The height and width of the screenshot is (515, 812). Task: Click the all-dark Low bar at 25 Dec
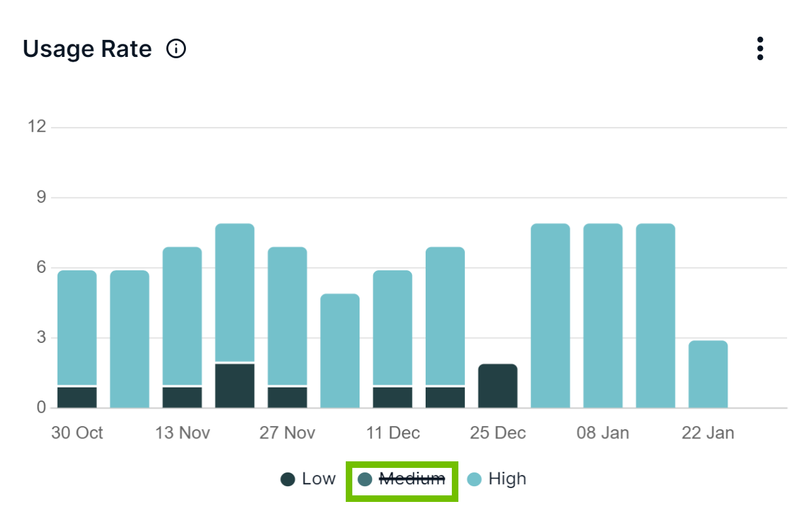498,386
